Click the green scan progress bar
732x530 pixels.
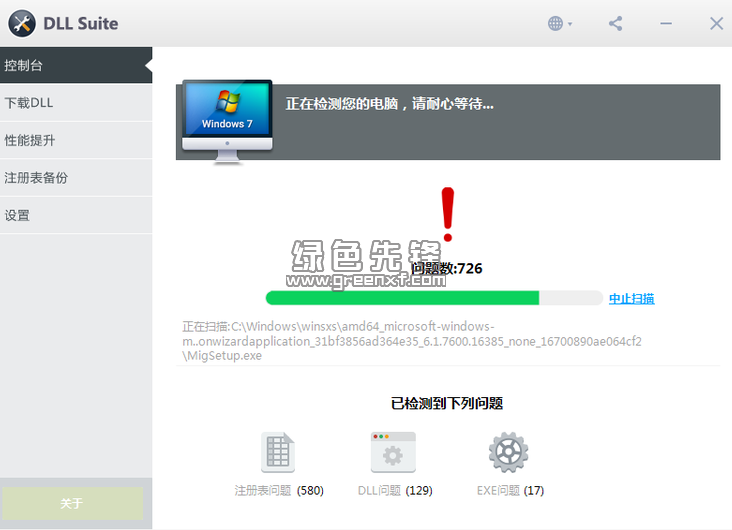pyautogui.click(x=402, y=298)
